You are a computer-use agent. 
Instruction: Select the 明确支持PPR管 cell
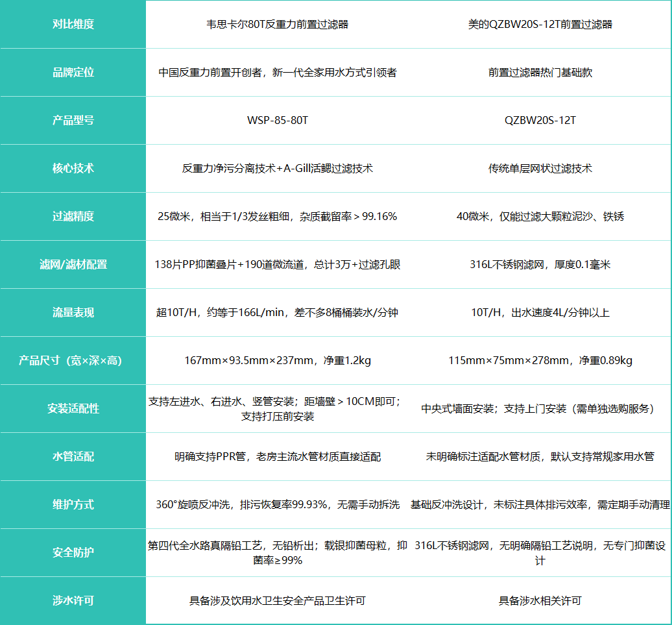coord(277,457)
